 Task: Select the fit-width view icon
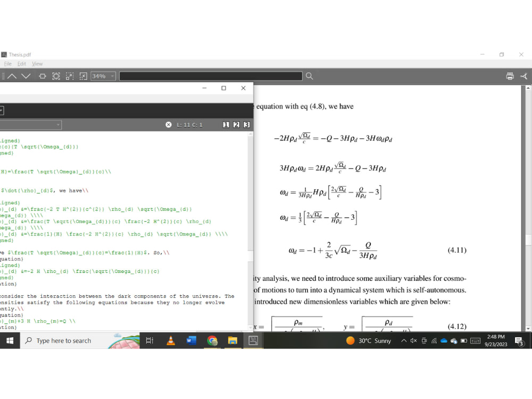(x=43, y=76)
